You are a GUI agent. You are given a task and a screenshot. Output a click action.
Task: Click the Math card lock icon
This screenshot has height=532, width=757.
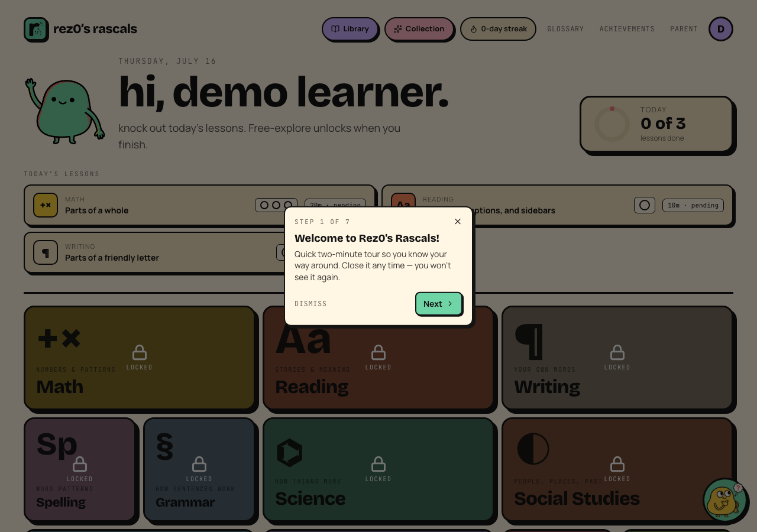pyautogui.click(x=140, y=353)
